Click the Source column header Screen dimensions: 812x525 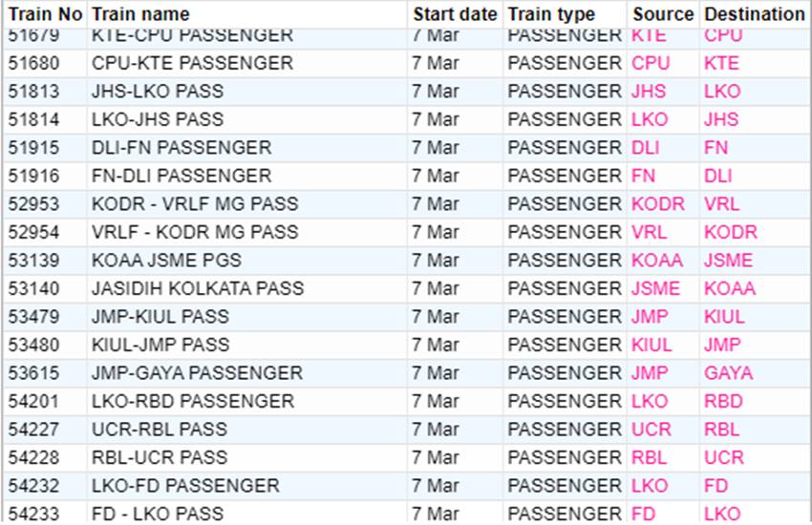pyautogui.click(x=662, y=14)
